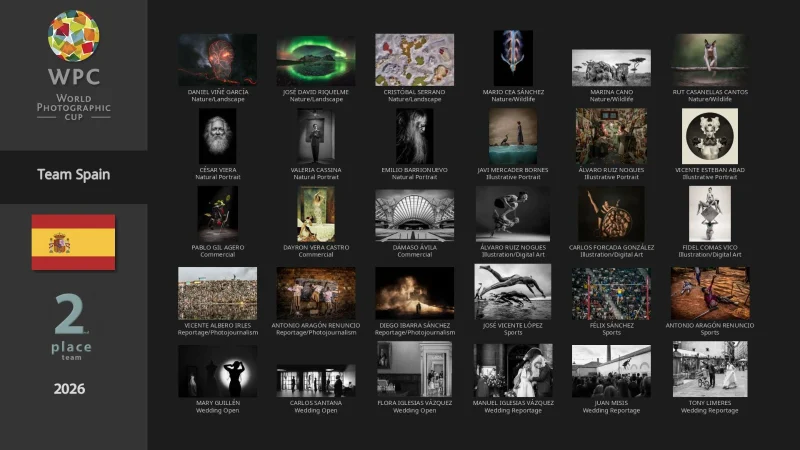Open Valeria Cassina's Natural Portrait photo

click(x=315, y=137)
